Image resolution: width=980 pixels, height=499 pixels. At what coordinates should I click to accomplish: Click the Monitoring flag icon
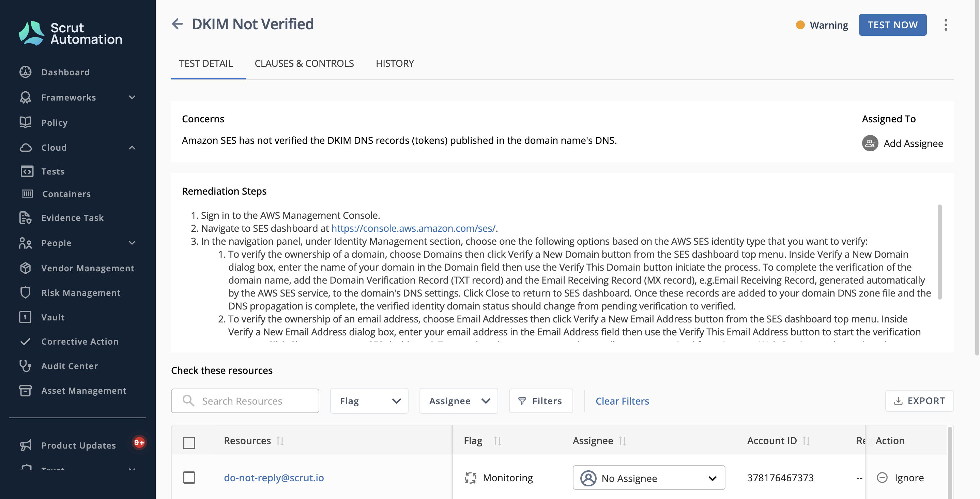[471, 478]
